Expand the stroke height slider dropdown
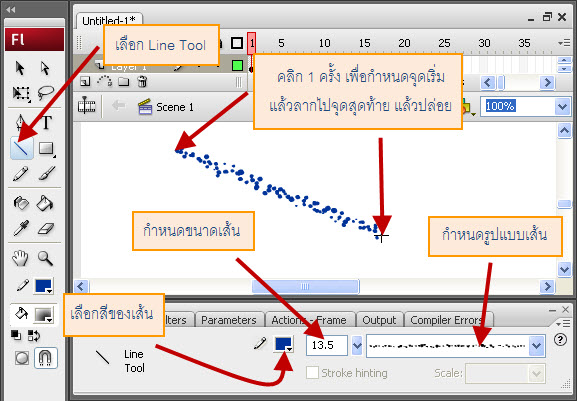Viewport: 577px width, 401px height. click(x=357, y=346)
